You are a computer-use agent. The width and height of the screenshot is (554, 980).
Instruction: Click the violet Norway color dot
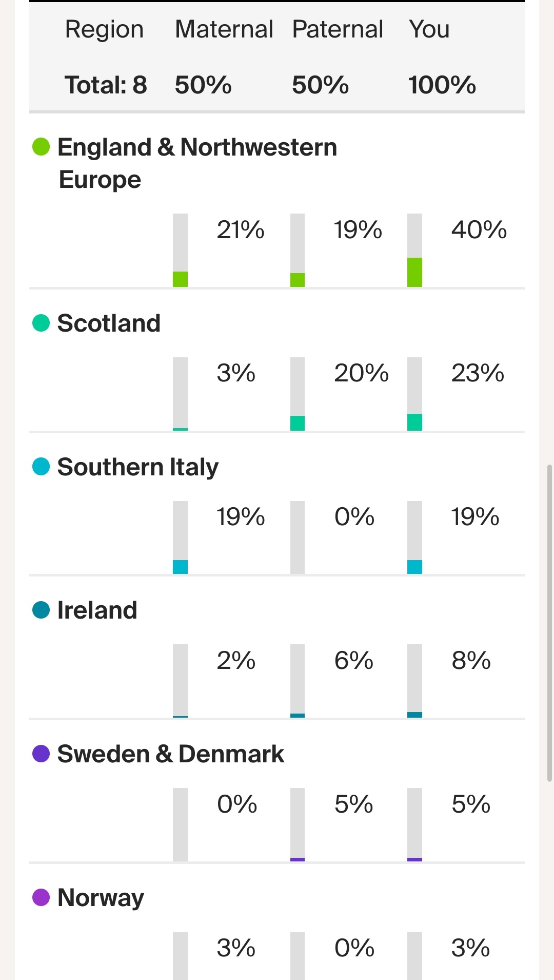click(x=41, y=897)
